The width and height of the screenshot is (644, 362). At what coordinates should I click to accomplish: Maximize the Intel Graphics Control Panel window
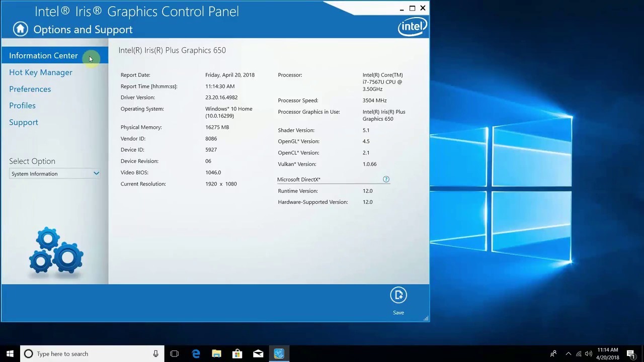tap(412, 8)
